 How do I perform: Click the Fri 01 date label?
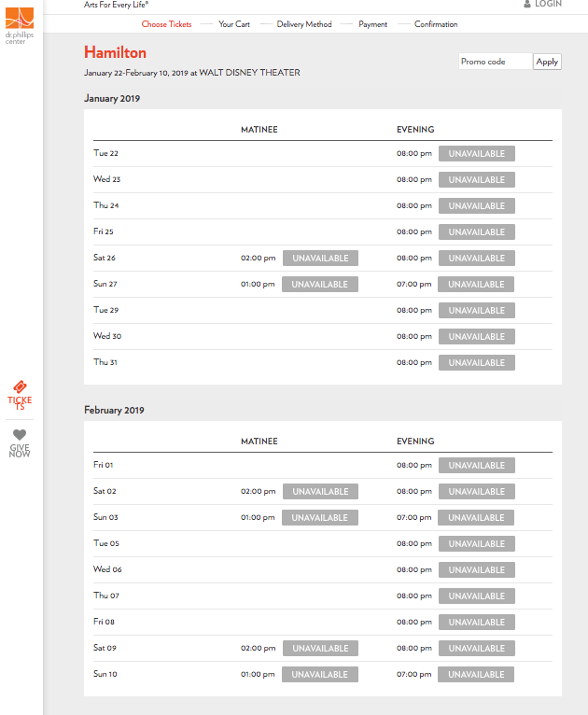point(104,465)
